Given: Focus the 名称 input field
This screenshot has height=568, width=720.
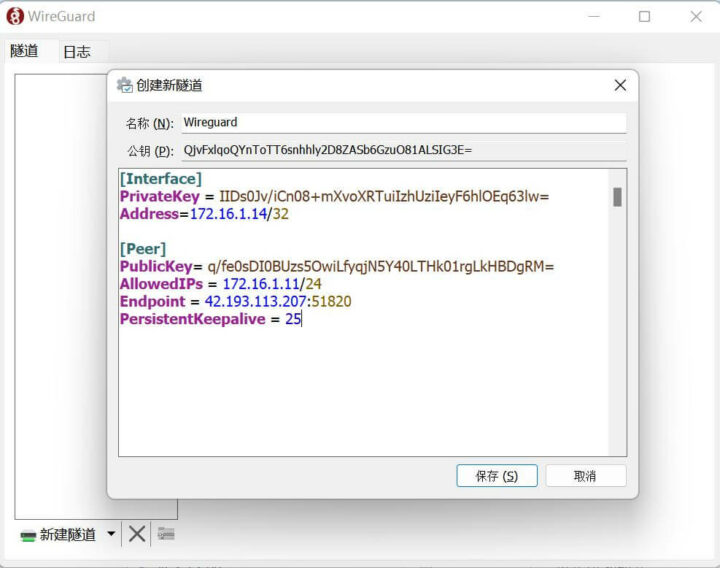Looking at the screenshot, I should pos(404,123).
